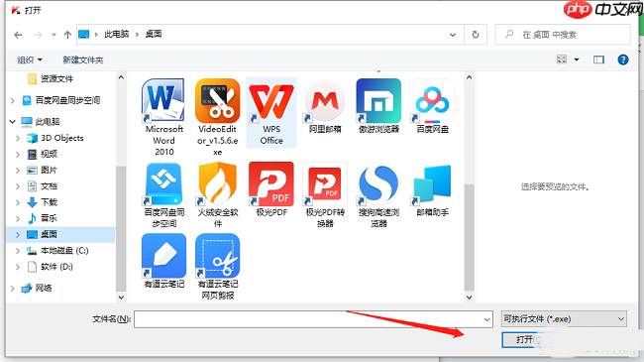This screenshot has height=362, width=644.
Task: Expand 本地磁盘 (C:) node
Action: click(18, 251)
